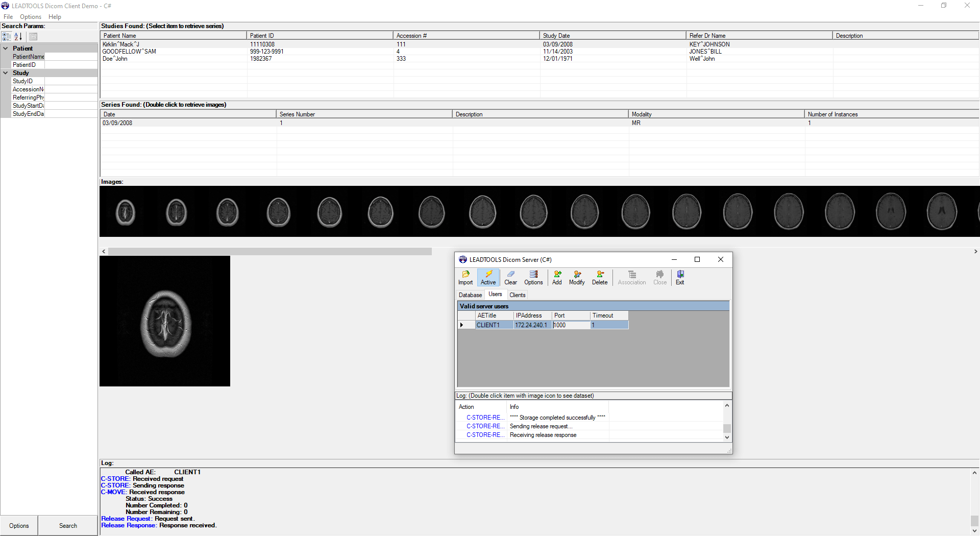Click the Clear icon in Dicom Server toolbar
The height and width of the screenshot is (536, 980).
pos(510,278)
